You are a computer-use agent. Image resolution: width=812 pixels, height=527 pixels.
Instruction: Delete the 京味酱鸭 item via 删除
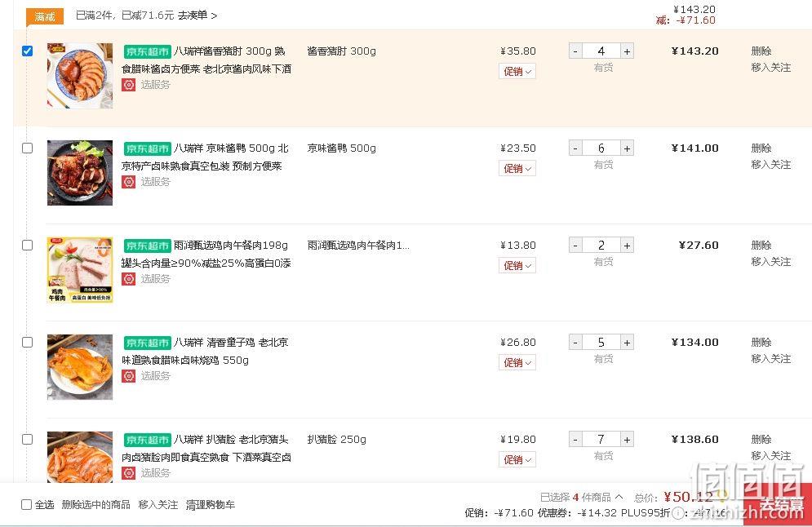coord(761,148)
